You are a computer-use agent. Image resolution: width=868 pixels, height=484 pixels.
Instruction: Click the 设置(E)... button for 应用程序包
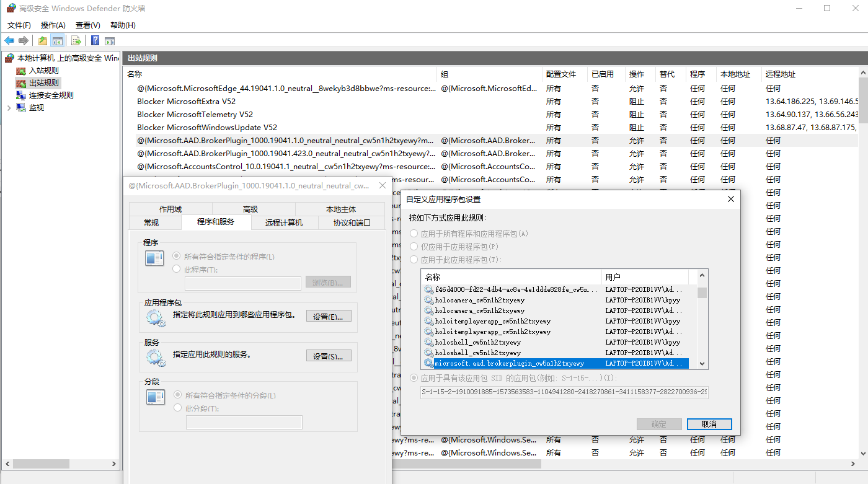pyautogui.click(x=329, y=316)
